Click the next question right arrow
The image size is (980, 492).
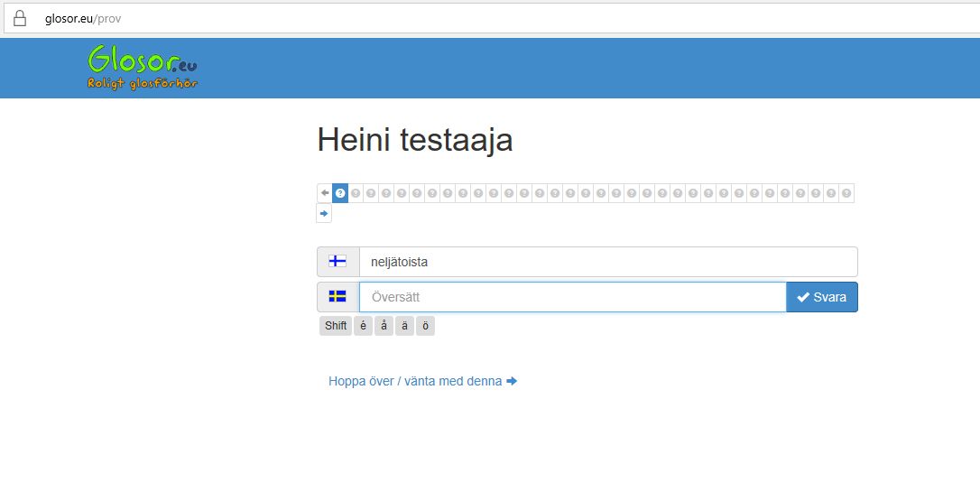pos(324,214)
